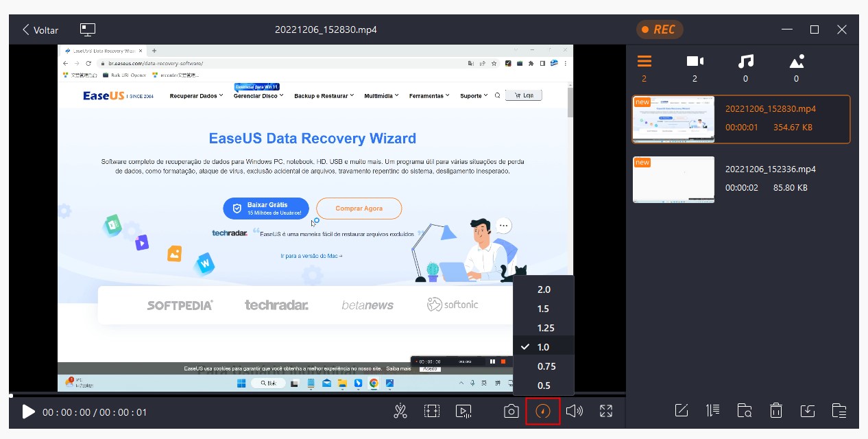Click the dashed-frame icon beside the scissors
Screen dimensions: 868x439
click(x=432, y=411)
